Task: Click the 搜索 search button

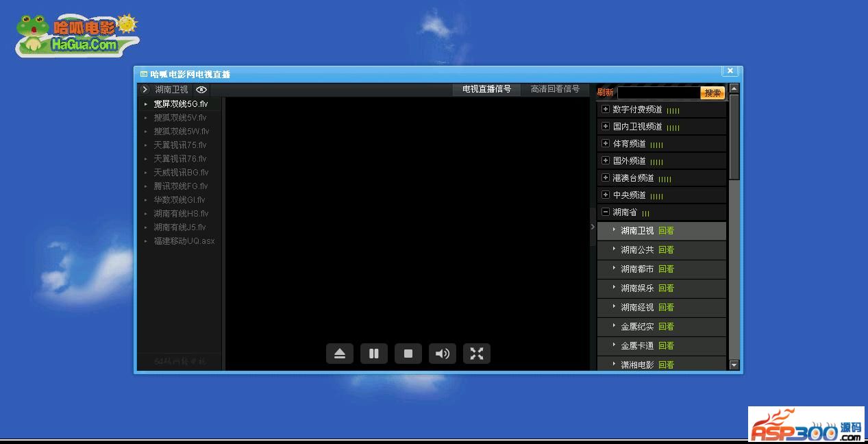Action: tap(712, 92)
